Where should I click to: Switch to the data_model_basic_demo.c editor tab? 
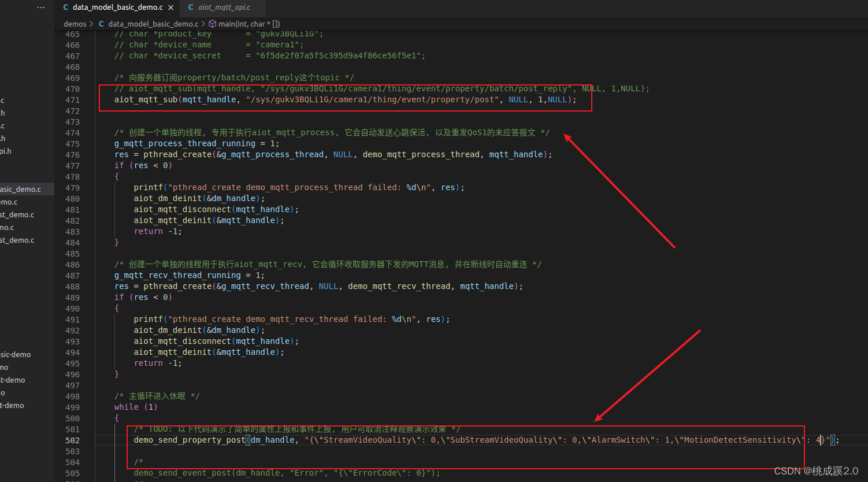tap(117, 8)
